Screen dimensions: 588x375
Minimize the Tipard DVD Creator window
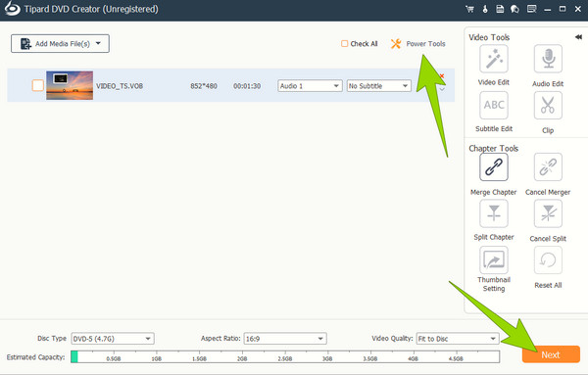tap(548, 10)
